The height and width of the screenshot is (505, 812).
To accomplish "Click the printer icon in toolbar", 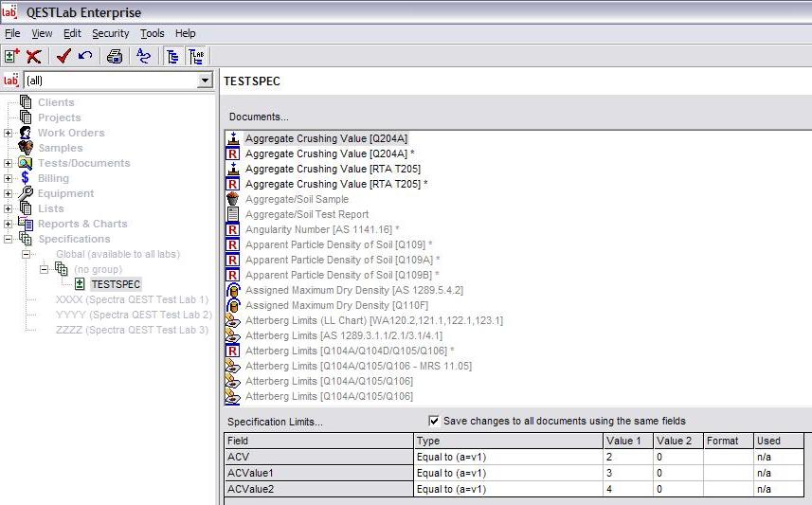I will (x=115, y=56).
